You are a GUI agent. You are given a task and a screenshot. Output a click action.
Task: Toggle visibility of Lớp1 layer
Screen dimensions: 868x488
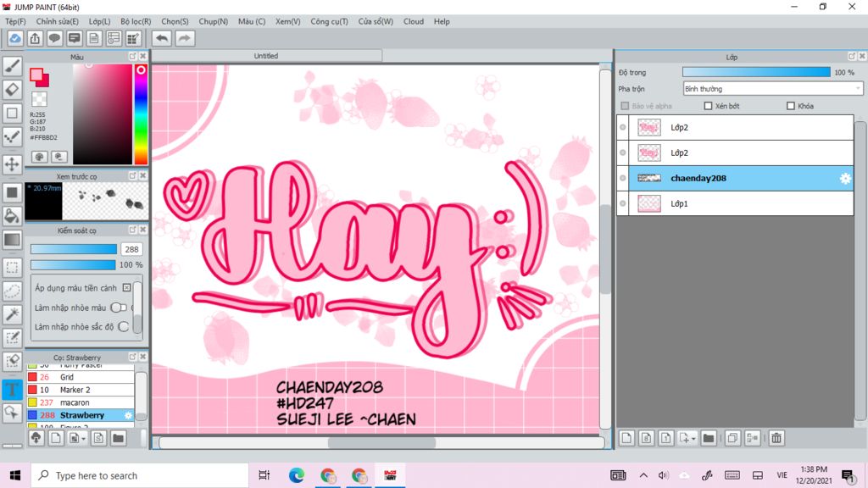tap(623, 203)
